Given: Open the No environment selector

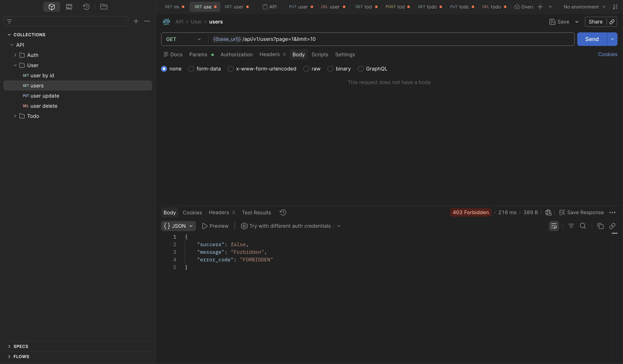Looking at the screenshot, I should pyautogui.click(x=584, y=7).
